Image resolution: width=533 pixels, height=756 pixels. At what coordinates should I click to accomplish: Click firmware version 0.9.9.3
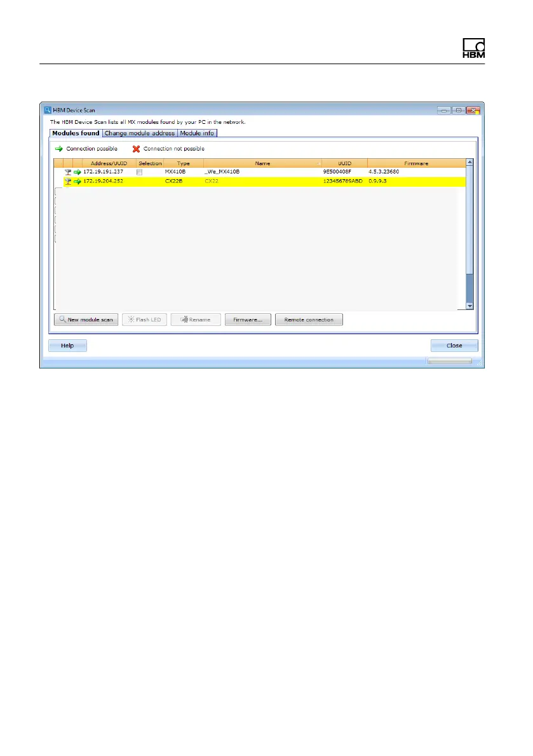point(377,181)
